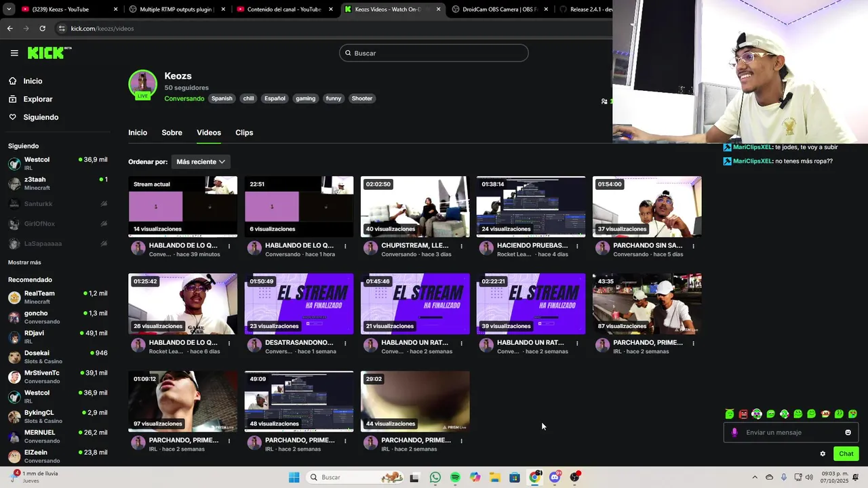Open chat settings gear
Screen dimensions: 868x488
pos(823,454)
